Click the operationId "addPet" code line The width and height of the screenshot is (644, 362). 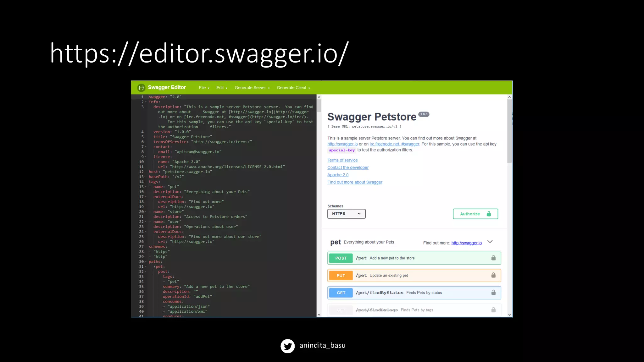coord(187,297)
